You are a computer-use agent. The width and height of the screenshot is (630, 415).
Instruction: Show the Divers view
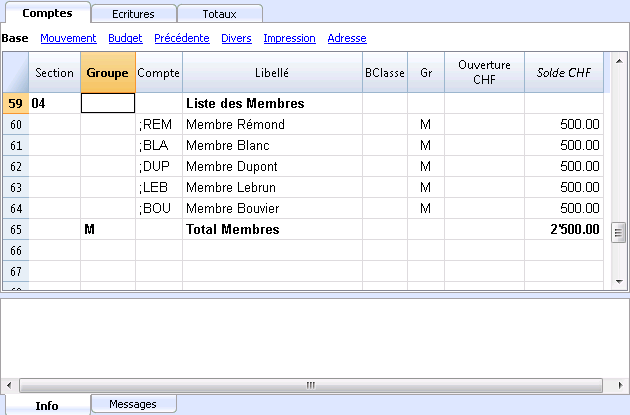pos(236,38)
